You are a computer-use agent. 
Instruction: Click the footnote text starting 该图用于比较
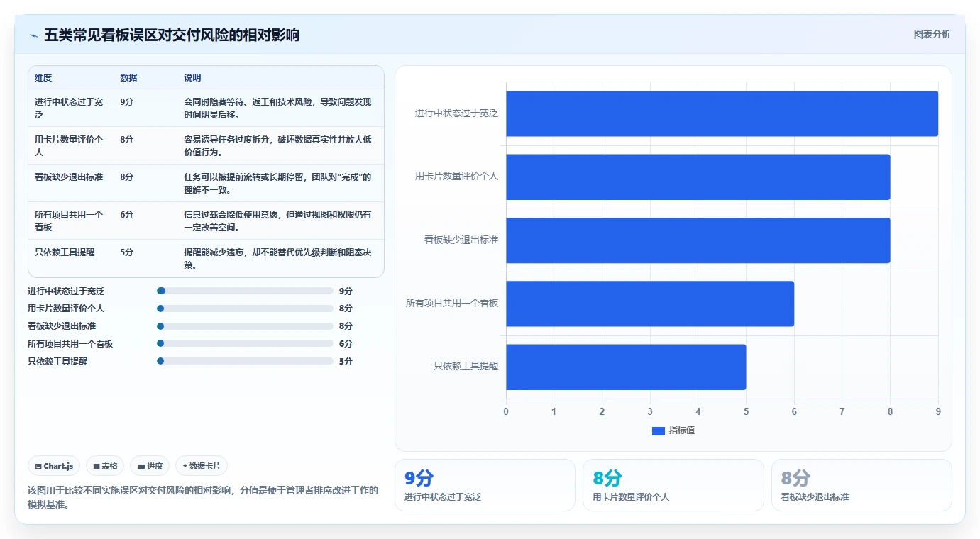[203, 497]
